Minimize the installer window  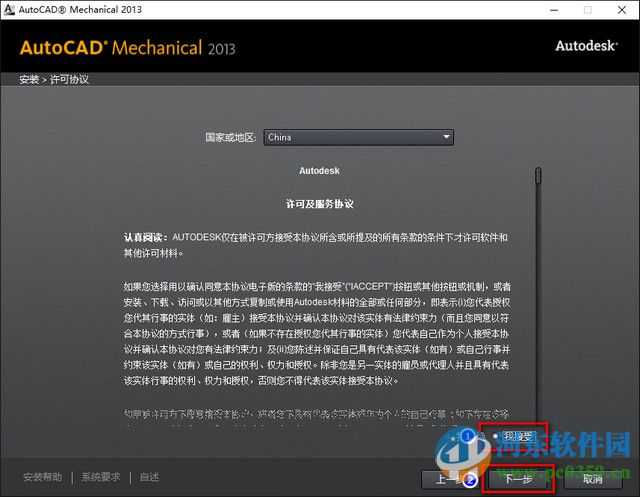pos(554,10)
